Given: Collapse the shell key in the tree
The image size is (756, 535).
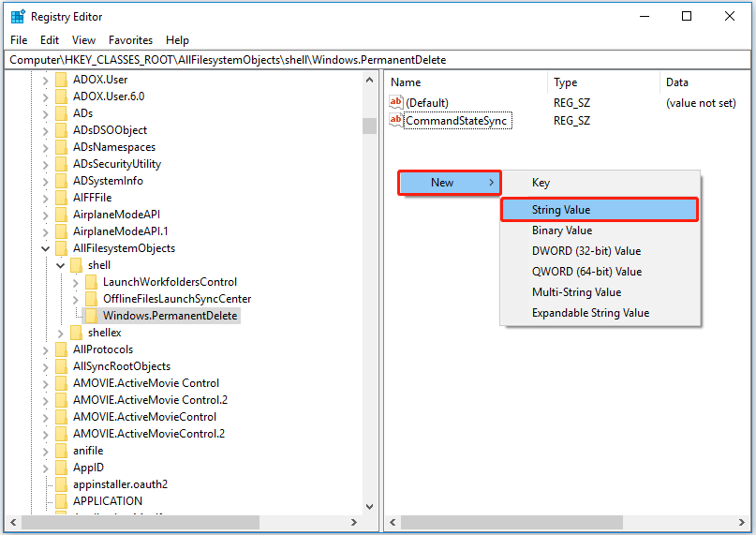Looking at the screenshot, I should point(60,265).
